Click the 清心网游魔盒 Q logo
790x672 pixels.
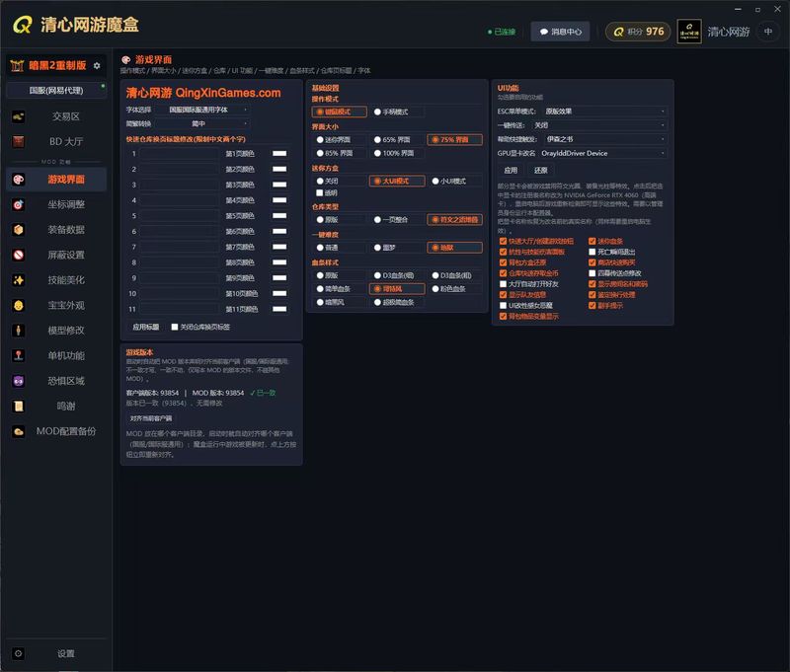click(x=22, y=25)
